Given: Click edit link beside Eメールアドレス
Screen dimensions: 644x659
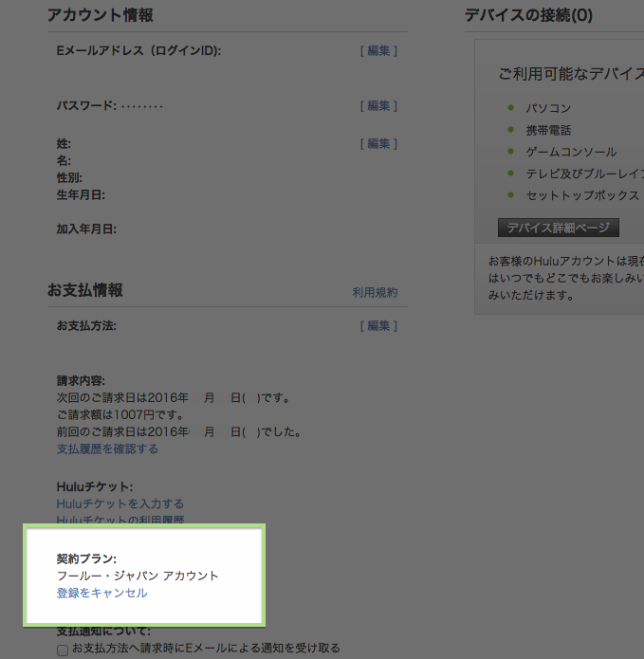Looking at the screenshot, I should [378, 50].
